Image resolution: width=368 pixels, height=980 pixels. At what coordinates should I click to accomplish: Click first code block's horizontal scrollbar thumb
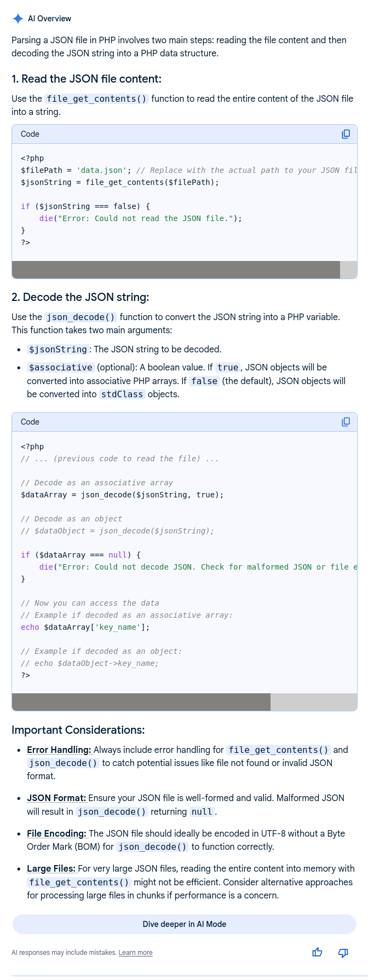tap(176, 270)
